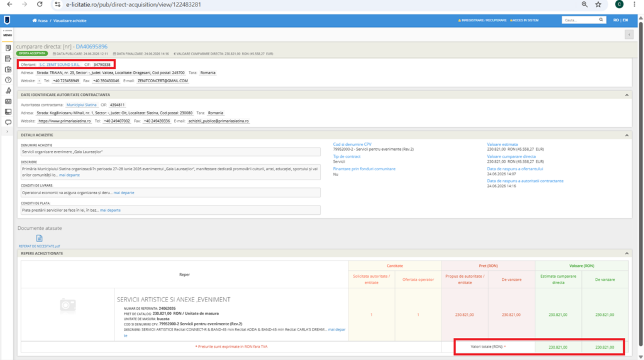
Task: Collapse panel with top-right arrow button
Action: 629,35
